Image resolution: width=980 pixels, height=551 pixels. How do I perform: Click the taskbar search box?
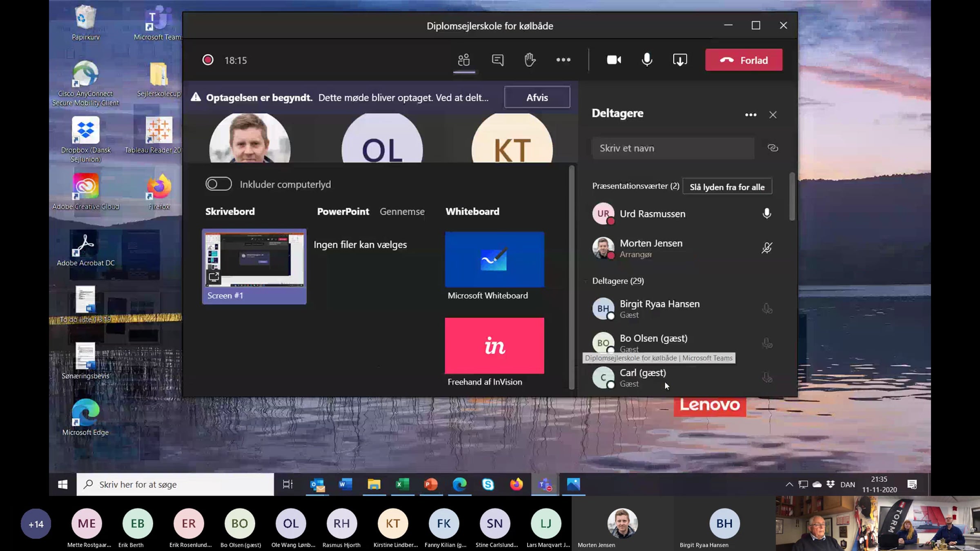coord(175,484)
